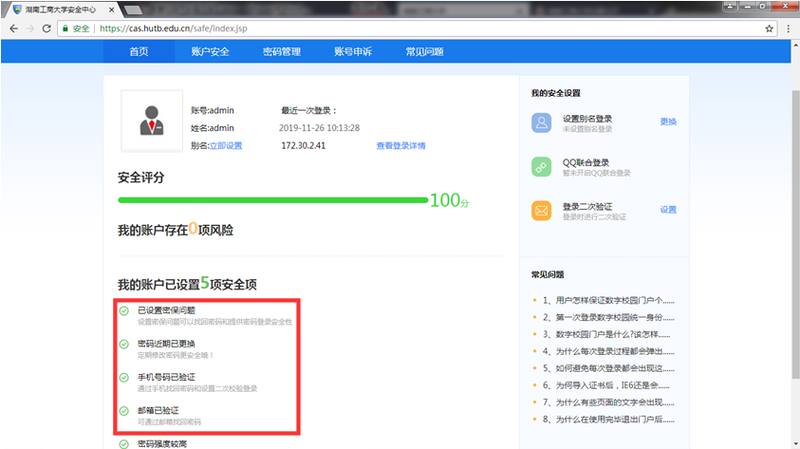The height and width of the screenshot is (449, 800).
Task: Click the vertical page scrollbar
Action: 795,235
